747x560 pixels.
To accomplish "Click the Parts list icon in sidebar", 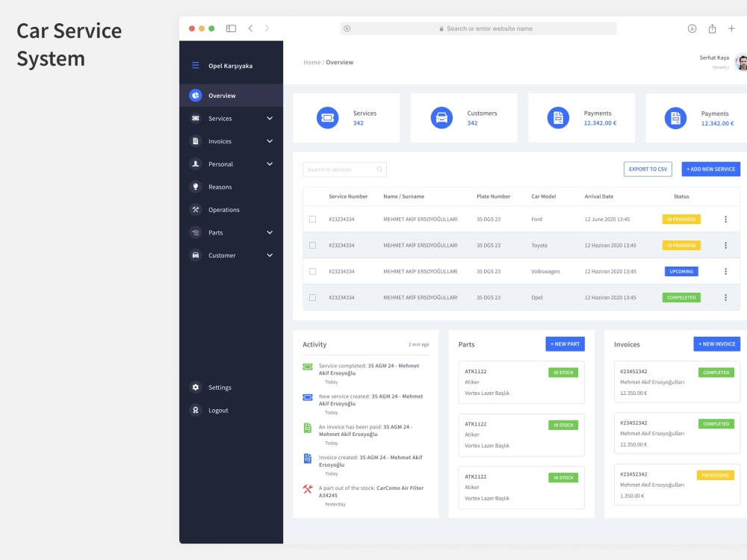I will click(195, 232).
